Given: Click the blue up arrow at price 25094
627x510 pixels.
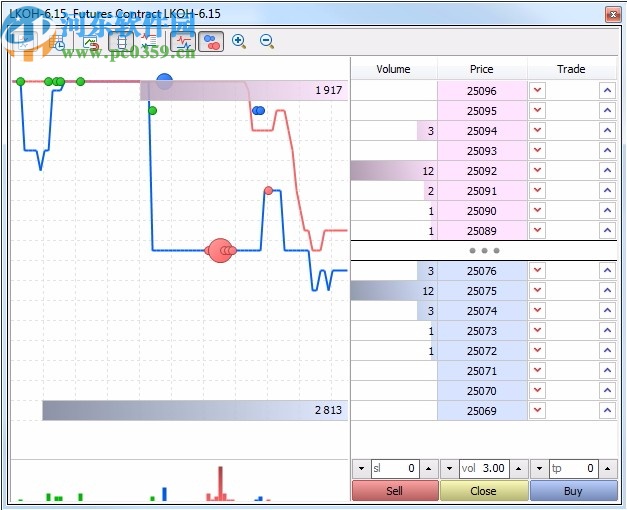Looking at the screenshot, I should 607,130.
